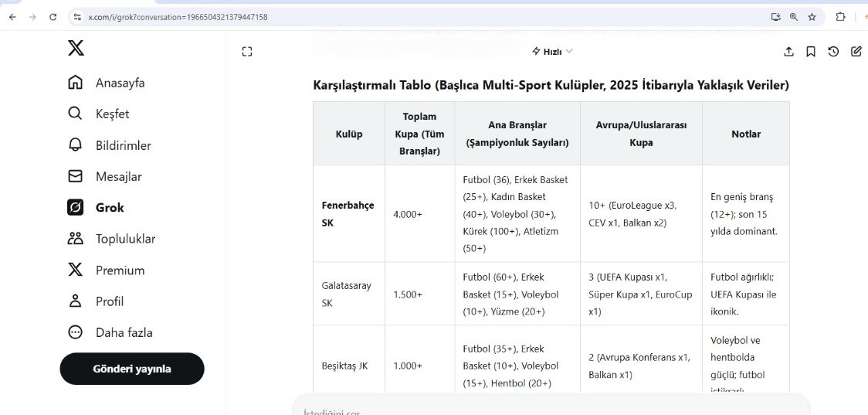Reload the page
This screenshot has height=415, width=868.
tap(53, 17)
